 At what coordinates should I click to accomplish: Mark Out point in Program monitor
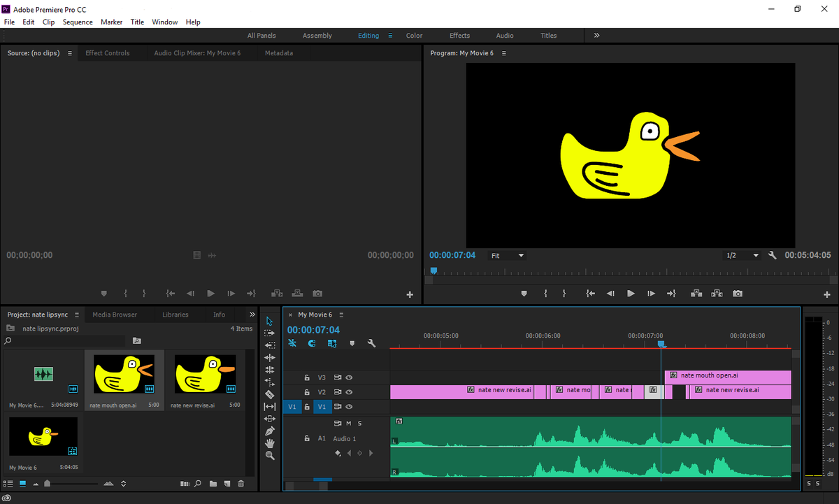coord(564,294)
